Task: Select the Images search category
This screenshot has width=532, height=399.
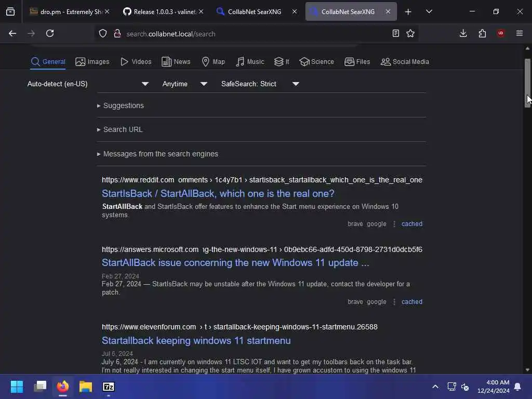Action: (92, 62)
